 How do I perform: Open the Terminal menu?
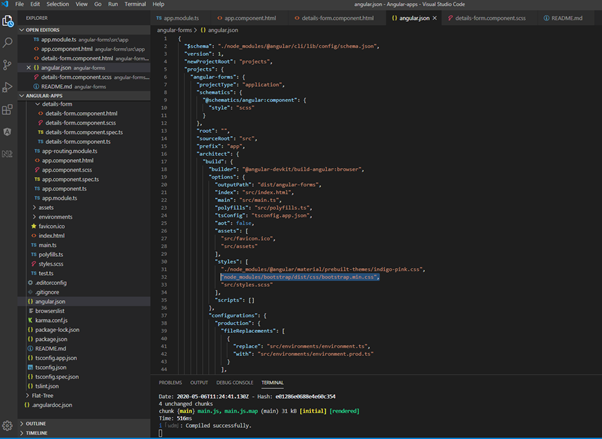pos(135,4)
